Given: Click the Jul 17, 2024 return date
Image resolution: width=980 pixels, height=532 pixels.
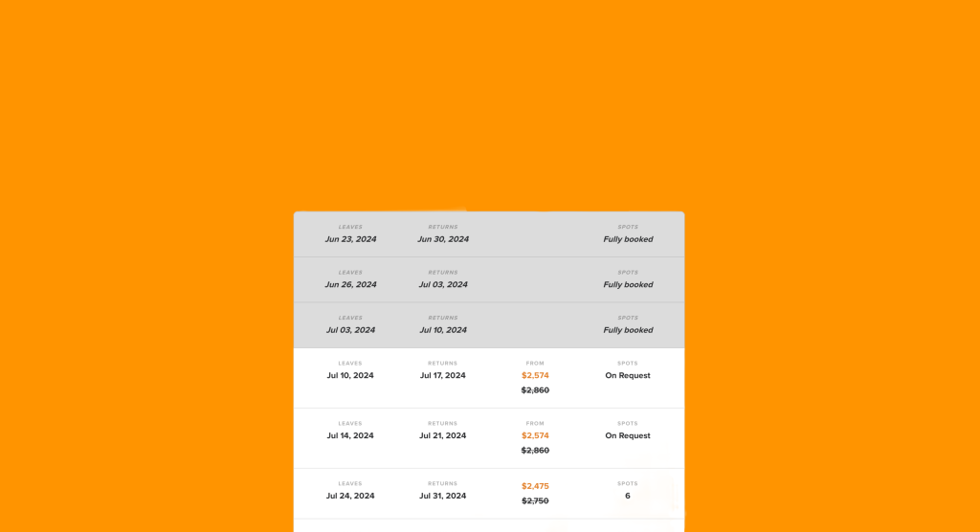Looking at the screenshot, I should point(442,376).
